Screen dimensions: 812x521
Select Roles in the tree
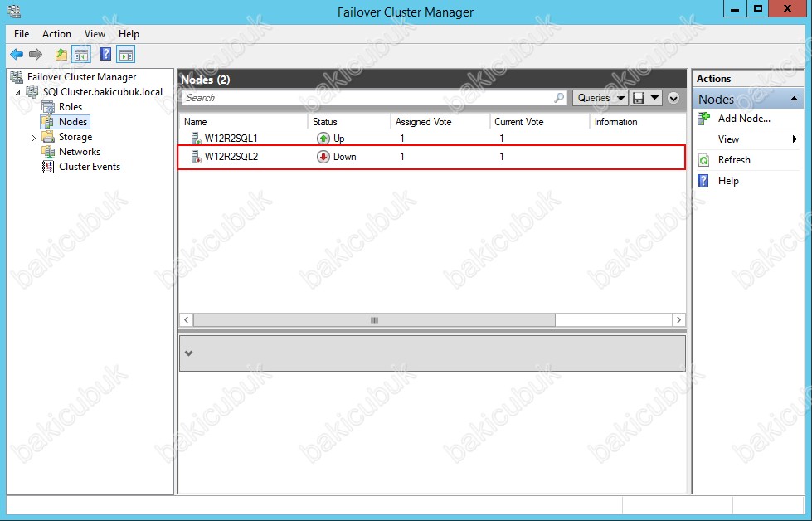71,107
